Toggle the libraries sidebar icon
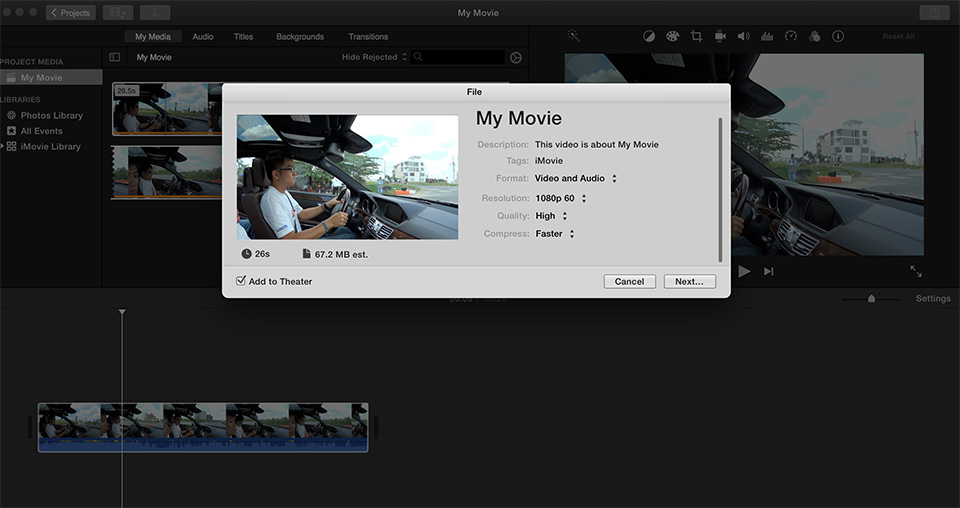Viewport: 960px width, 508px height. coord(114,57)
